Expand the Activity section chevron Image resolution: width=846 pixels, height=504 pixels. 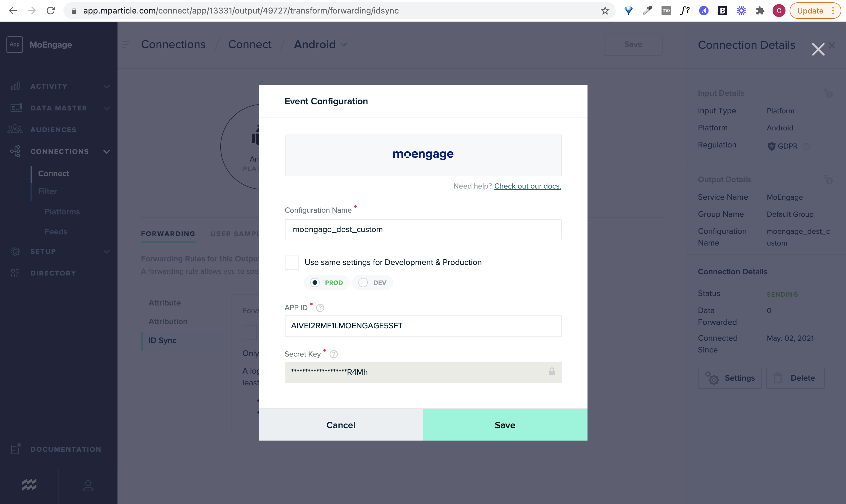(107, 86)
